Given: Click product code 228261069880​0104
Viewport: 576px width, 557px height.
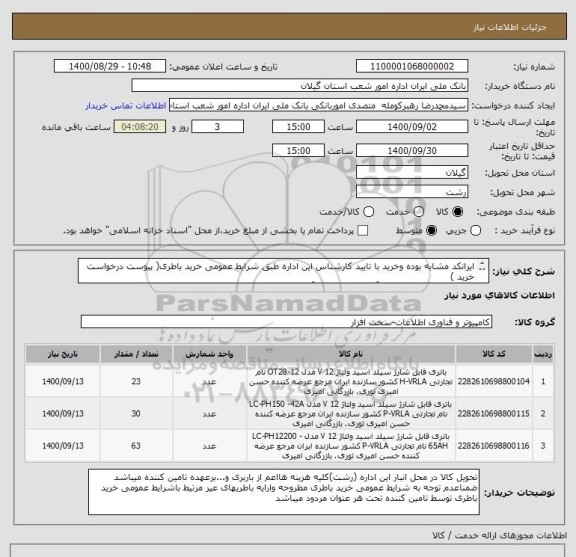Looking at the screenshot, I should (494, 381).
